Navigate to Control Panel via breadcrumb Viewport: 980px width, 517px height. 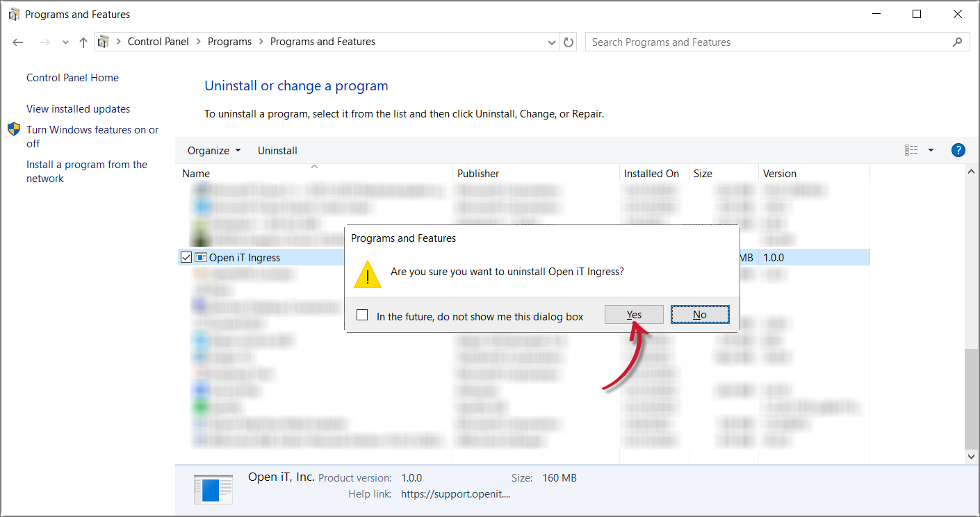click(x=158, y=41)
